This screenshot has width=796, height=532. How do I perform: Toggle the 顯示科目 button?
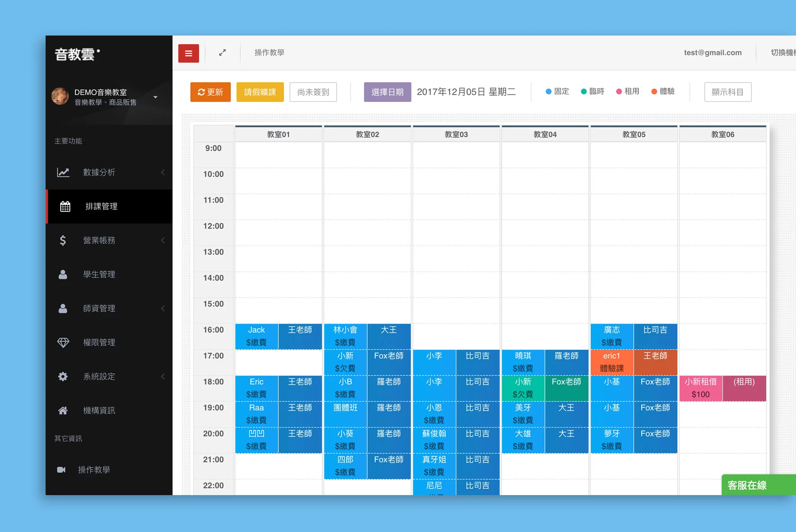point(728,92)
